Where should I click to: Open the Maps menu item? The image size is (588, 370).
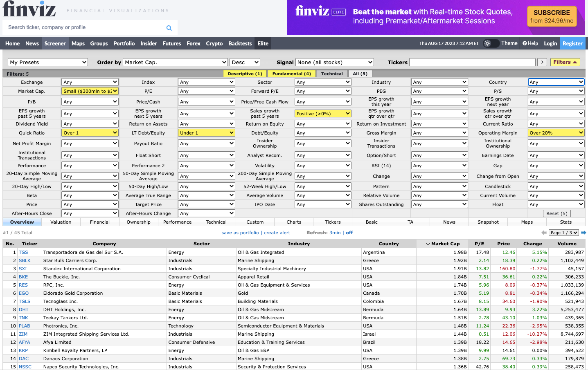78,43
